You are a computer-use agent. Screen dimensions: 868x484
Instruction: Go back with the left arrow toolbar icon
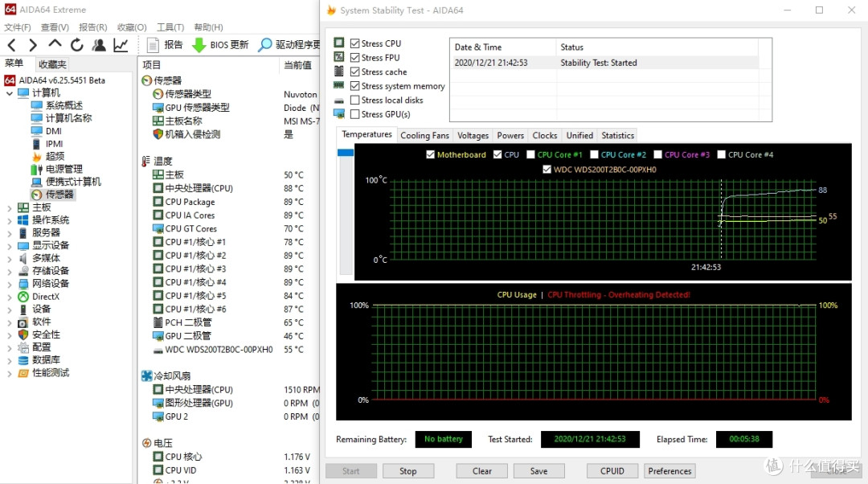[11, 45]
